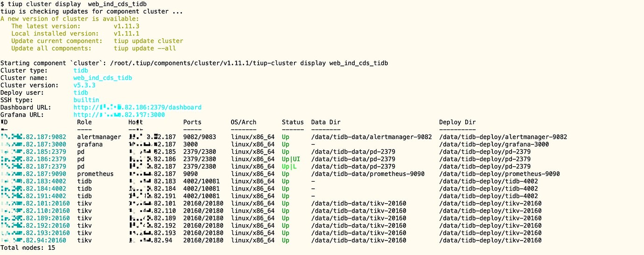Select cluster version value v5.3.3

pos(84,85)
